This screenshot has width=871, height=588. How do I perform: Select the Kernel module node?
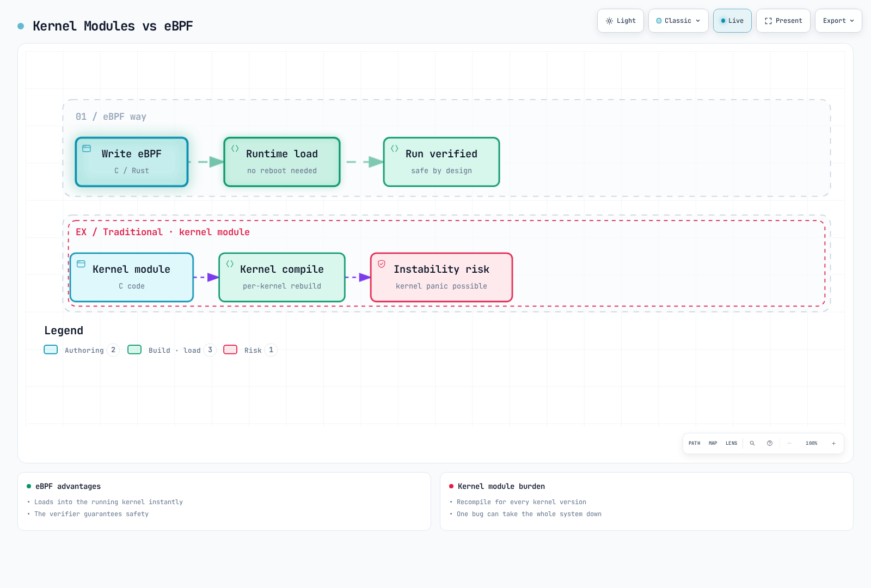pyautogui.click(x=132, y=277)
